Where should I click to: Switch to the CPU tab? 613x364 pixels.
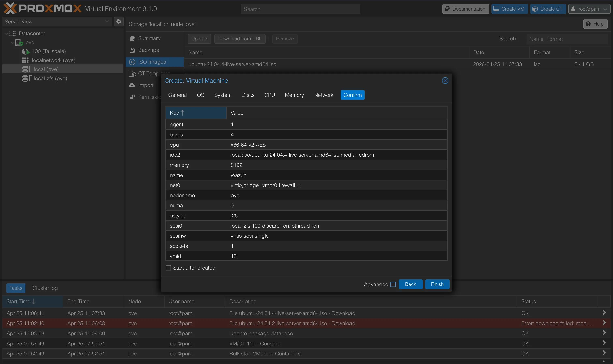[269, 95]
